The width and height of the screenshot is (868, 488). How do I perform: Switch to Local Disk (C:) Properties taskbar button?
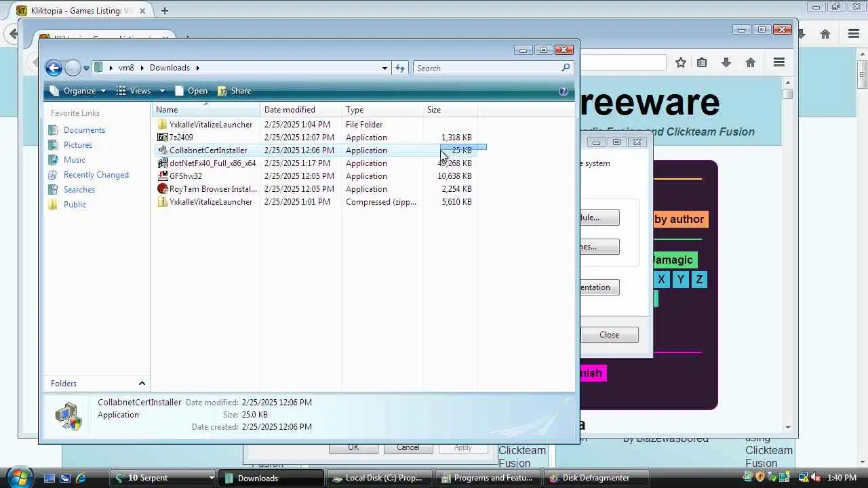(x=379, y=478)
